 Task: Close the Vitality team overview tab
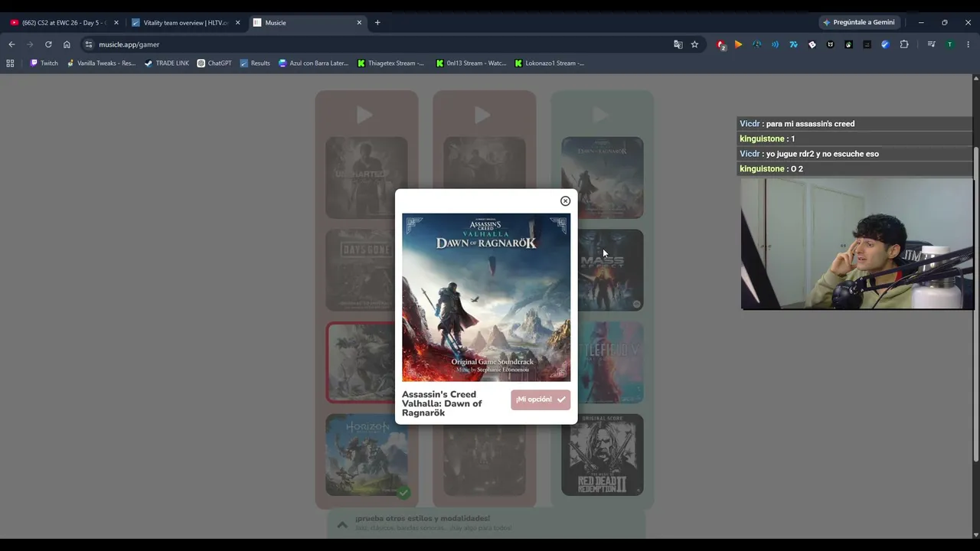(x=237, y=23)
